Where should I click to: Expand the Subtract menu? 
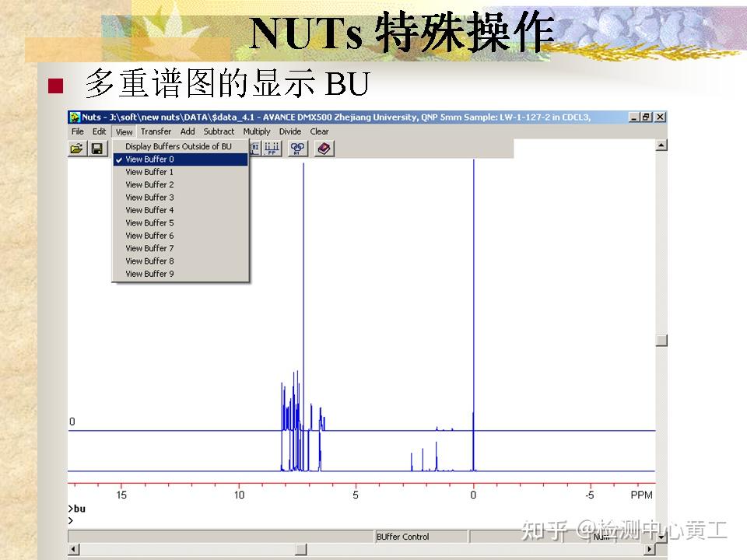coord(219,131)
